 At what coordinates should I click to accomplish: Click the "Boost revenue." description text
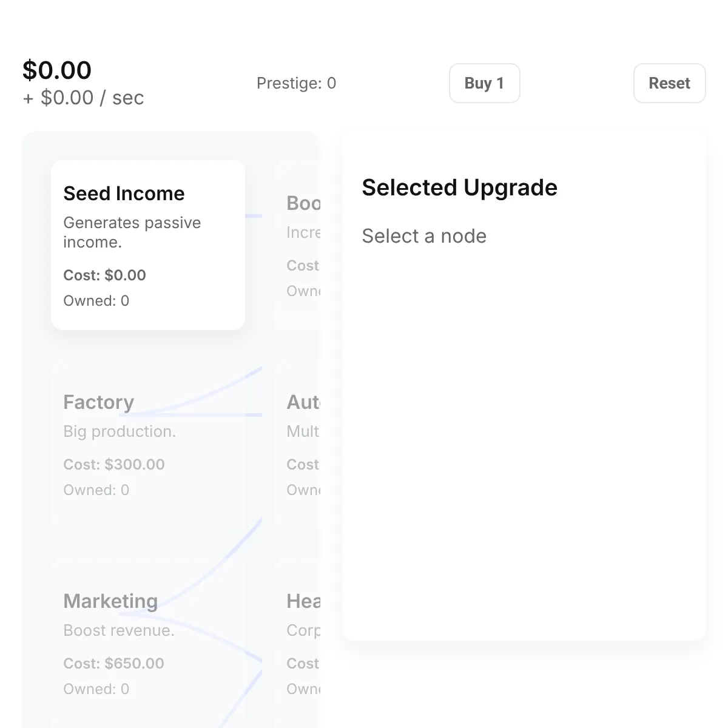(x=119, y=630)
